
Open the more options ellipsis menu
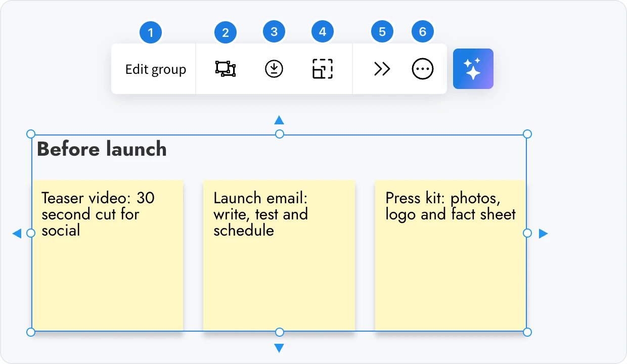click(x=423, y=69)
